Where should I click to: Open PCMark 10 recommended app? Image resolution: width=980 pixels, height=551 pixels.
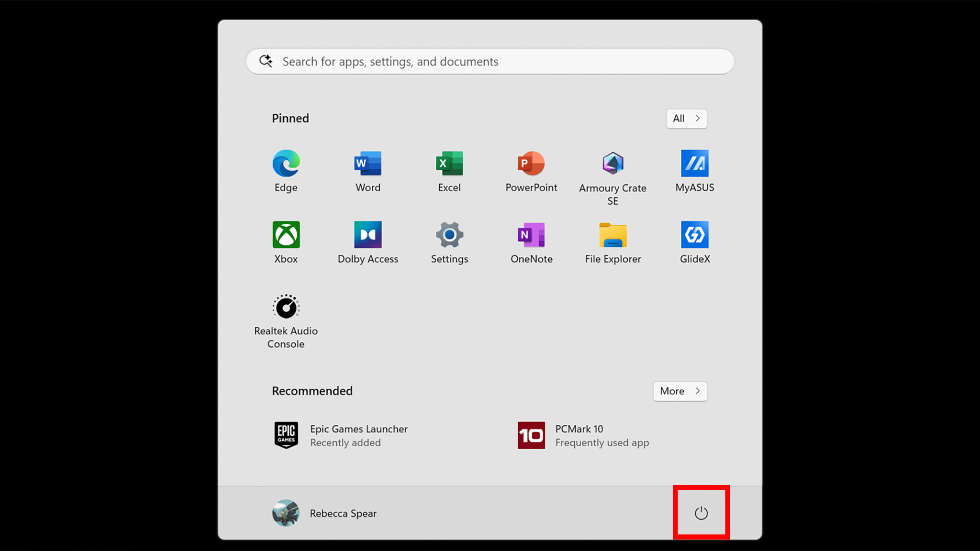(583, 435)
